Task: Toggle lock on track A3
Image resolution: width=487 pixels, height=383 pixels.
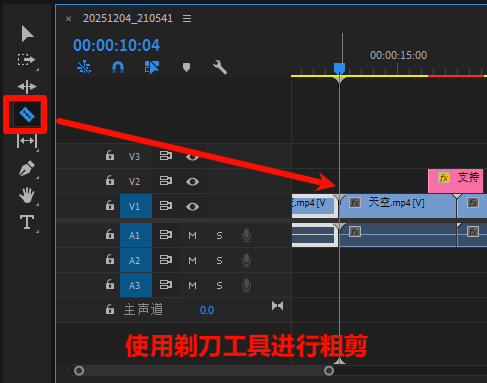Action: (110, 285)
